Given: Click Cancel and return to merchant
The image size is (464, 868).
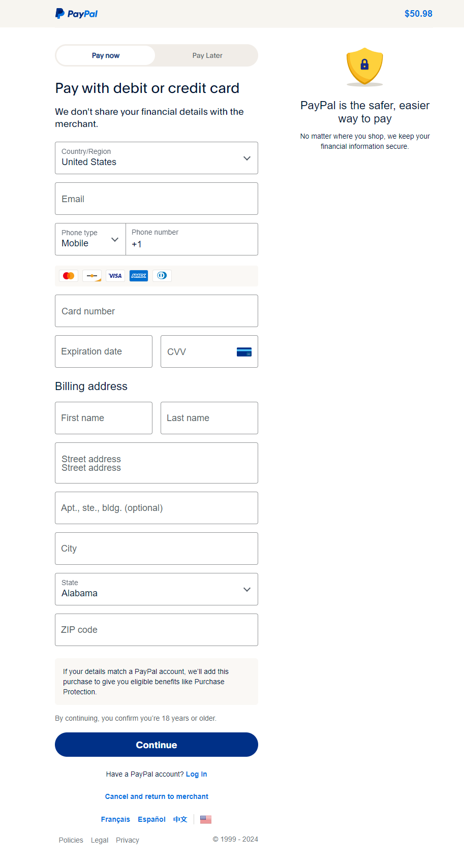Looking at the screenshot, I should (x=157, y=796).
